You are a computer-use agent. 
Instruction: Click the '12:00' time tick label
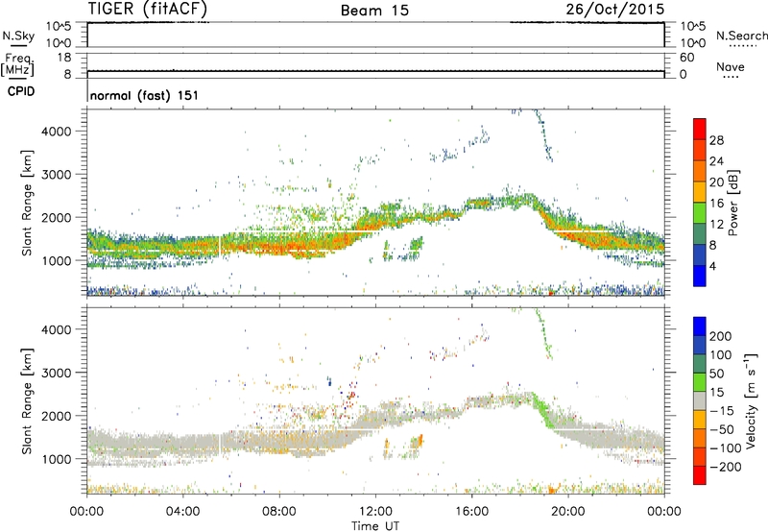pyautogui.click(x=375, y=512)
